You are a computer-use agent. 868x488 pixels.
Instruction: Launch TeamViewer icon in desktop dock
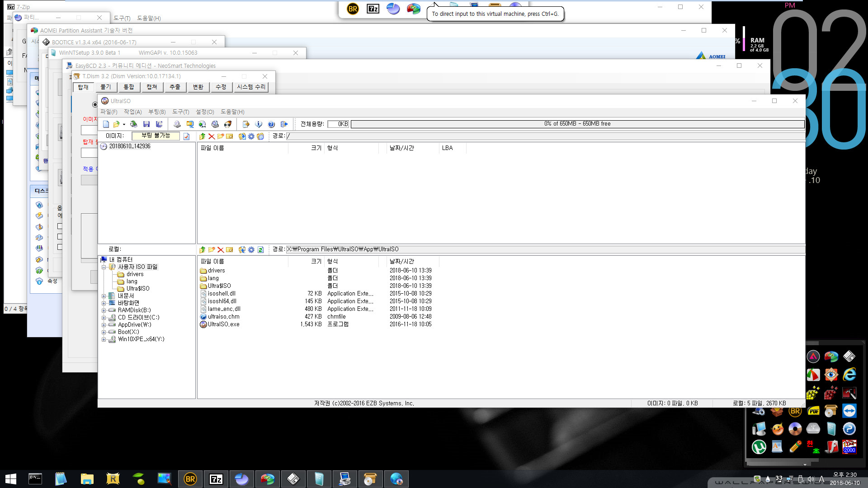849,411
